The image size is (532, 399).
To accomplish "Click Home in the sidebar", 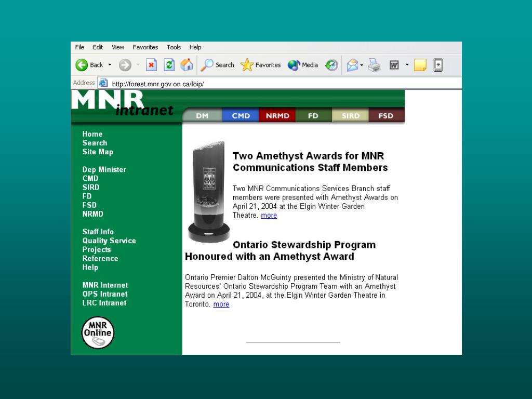I will [x=92, y=134].
